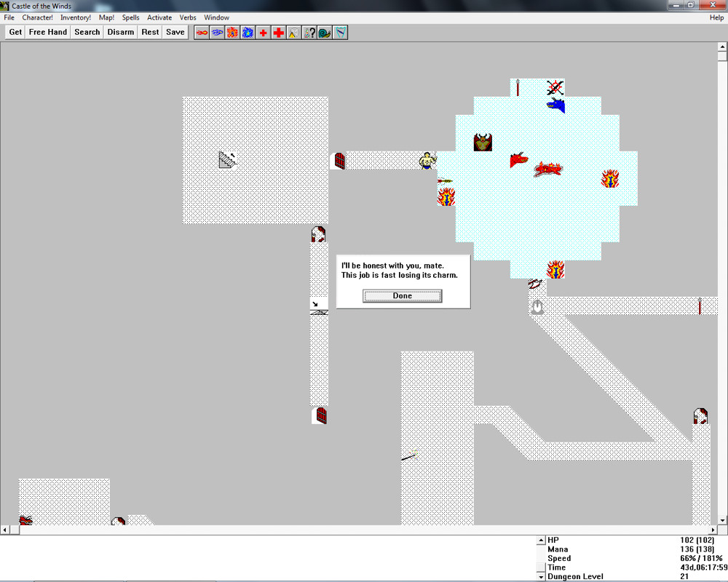Click the sword item beside the player
The height and width of the screenshot is (582, 728).
pyautogui.click(x=445, y=180)
